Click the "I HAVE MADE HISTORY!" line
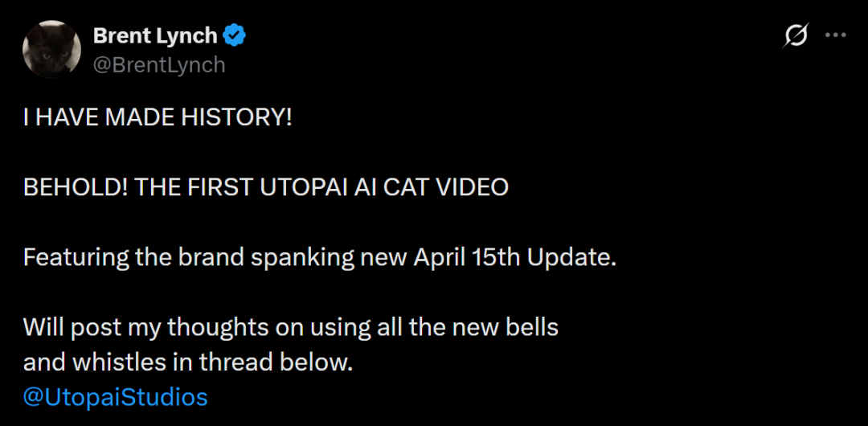 pyautogui.click(x=158, y=117)
